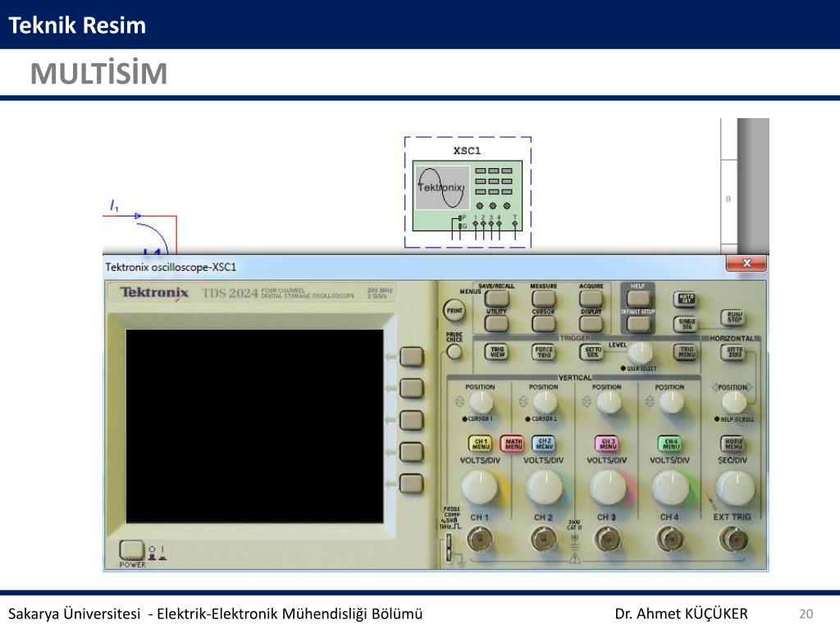Click the position knob above CH 3 MENU
840x630 pixels.
608,402
